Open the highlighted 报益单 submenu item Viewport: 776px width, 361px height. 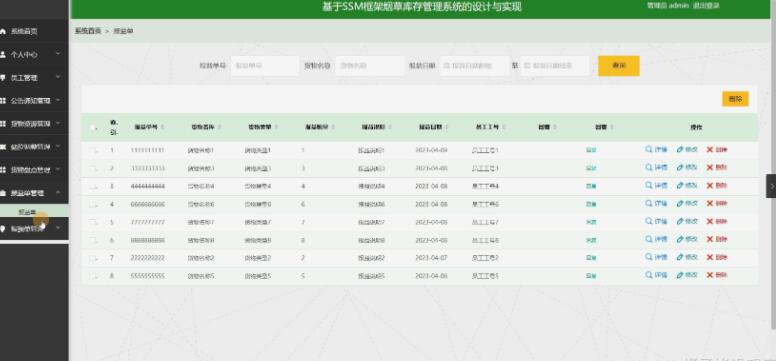[34, 211]
